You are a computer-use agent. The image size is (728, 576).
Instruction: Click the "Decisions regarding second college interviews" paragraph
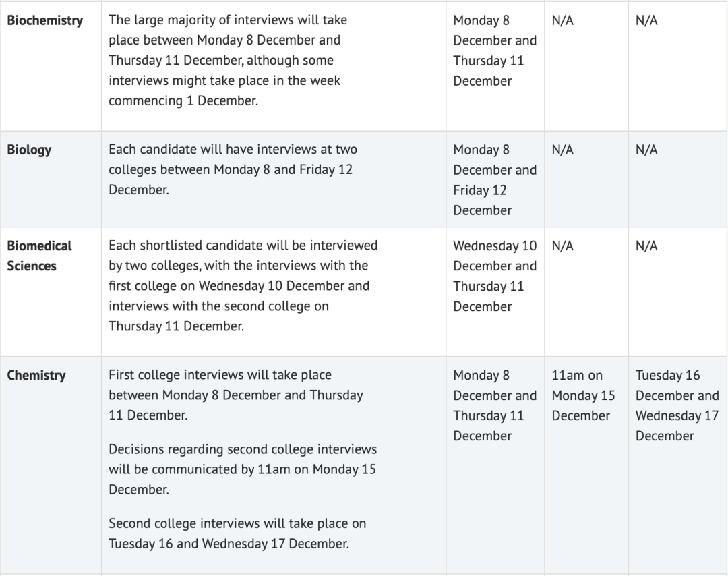[x=242, y=469]
